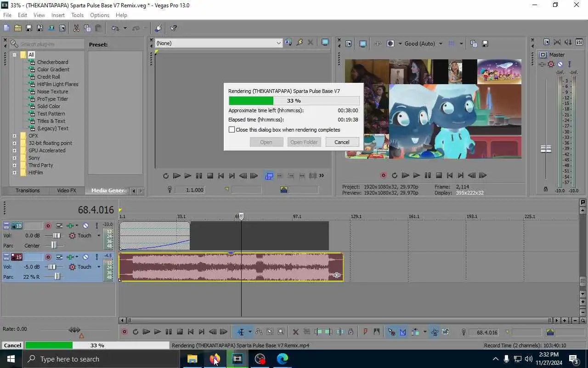
Task: Click the interactive tutorials icon in toolbar
Action: [158, 28]
